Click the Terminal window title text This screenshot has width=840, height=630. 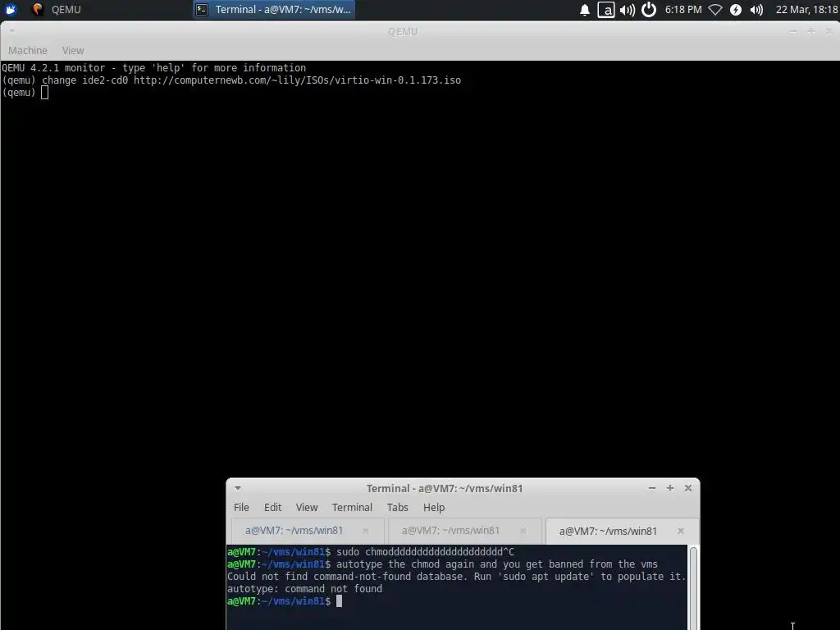click(x=445, y=489)
